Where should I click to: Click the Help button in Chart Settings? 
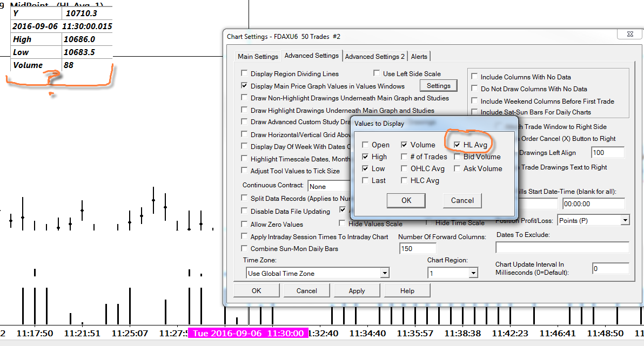pyautogui.click(x=407, y=290)
